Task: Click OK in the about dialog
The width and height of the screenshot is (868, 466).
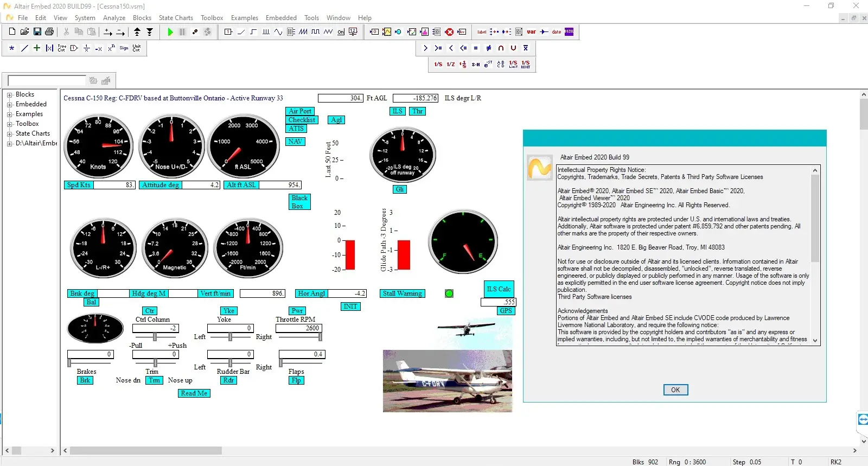Action: pos(675,390)
